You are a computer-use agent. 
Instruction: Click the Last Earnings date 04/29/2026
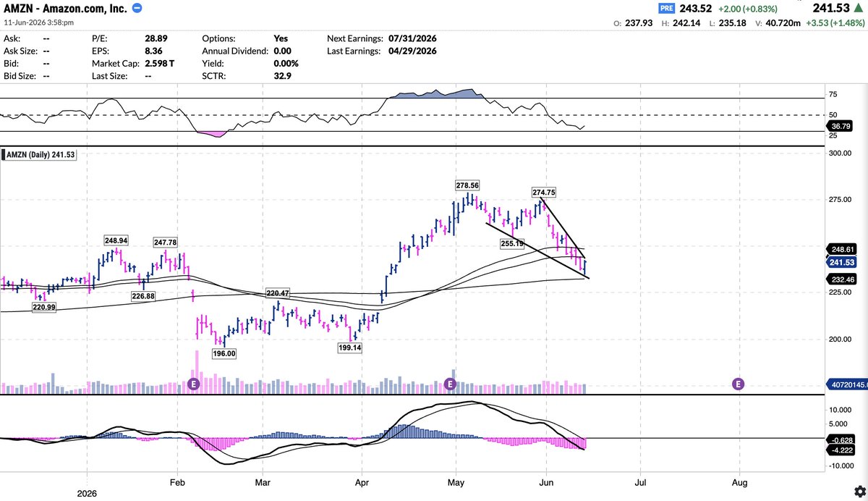point(412,51)
